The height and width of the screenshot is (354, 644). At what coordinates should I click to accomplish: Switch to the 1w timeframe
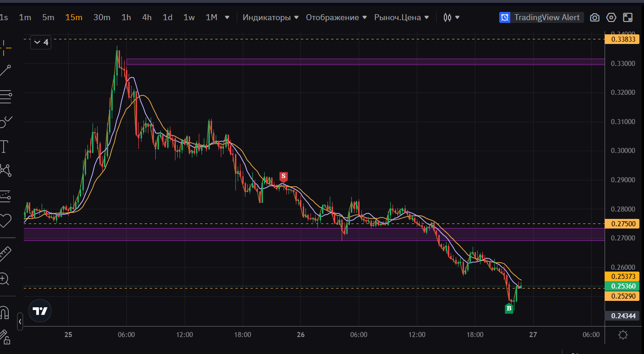coord(189,17)
